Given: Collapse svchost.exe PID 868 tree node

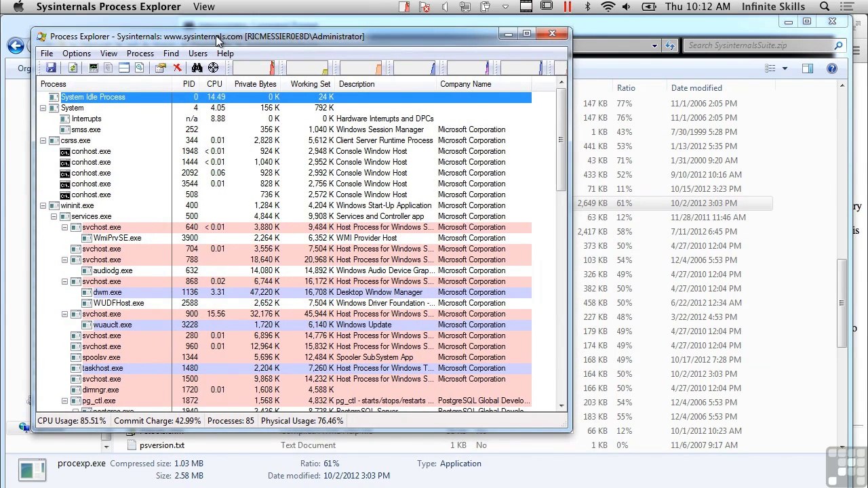Looking at the screenshot, I should pyautogui.click(x=64, y=281).
